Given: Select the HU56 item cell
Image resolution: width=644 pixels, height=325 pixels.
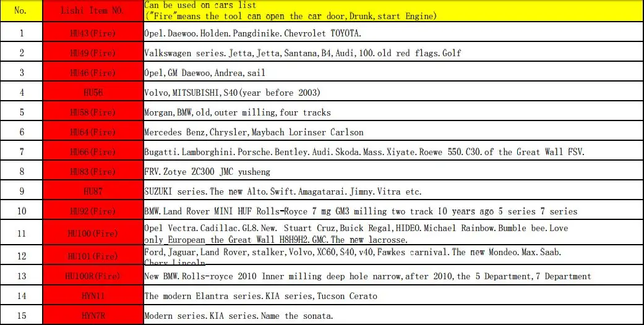Looking at the screenshot, I should coord(93,91).
